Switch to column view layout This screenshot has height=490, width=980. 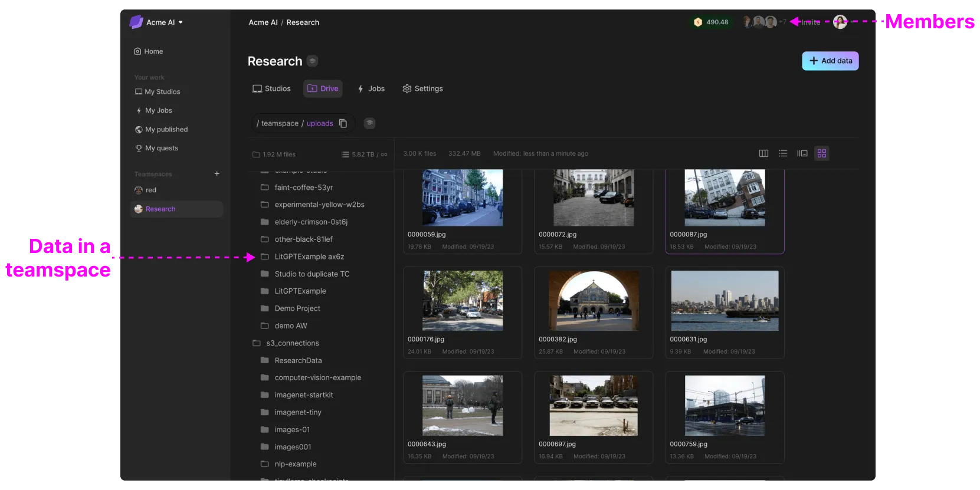pyautogui.click(x=763, y=153)
